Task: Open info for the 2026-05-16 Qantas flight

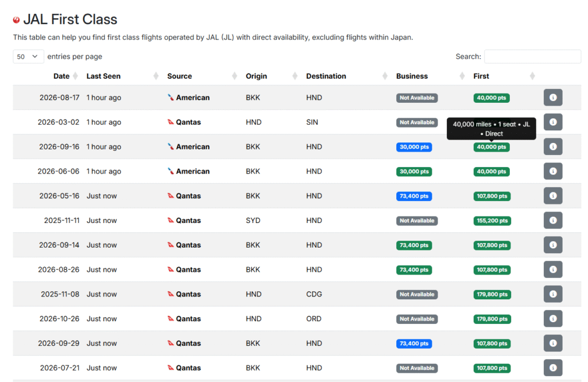Action: (x=552, y=195)
